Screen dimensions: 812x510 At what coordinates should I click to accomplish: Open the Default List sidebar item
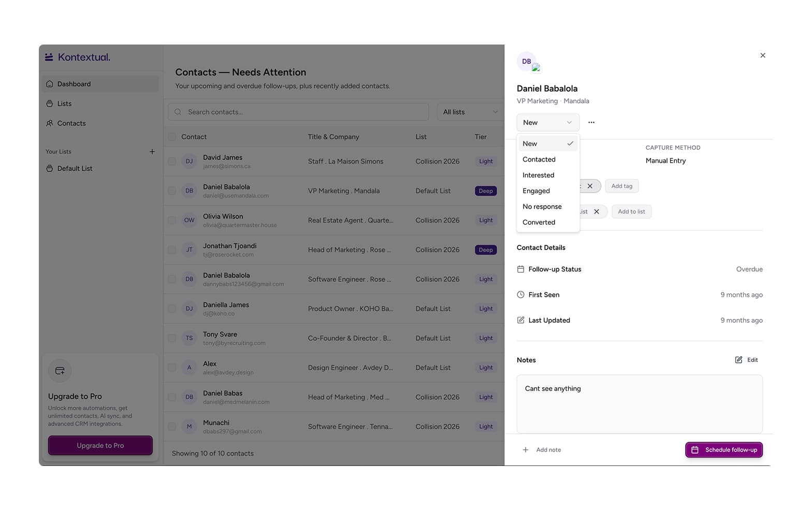pos(100,168)
